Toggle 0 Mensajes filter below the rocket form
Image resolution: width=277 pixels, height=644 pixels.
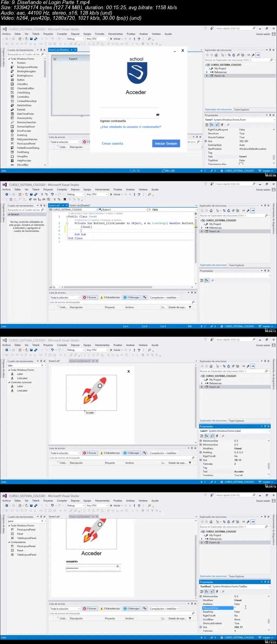131,453
